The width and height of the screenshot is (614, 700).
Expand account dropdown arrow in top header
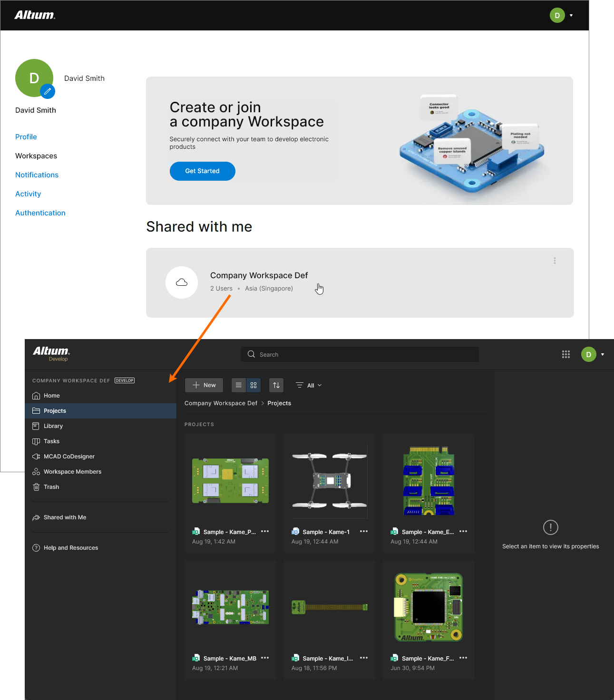571,15
